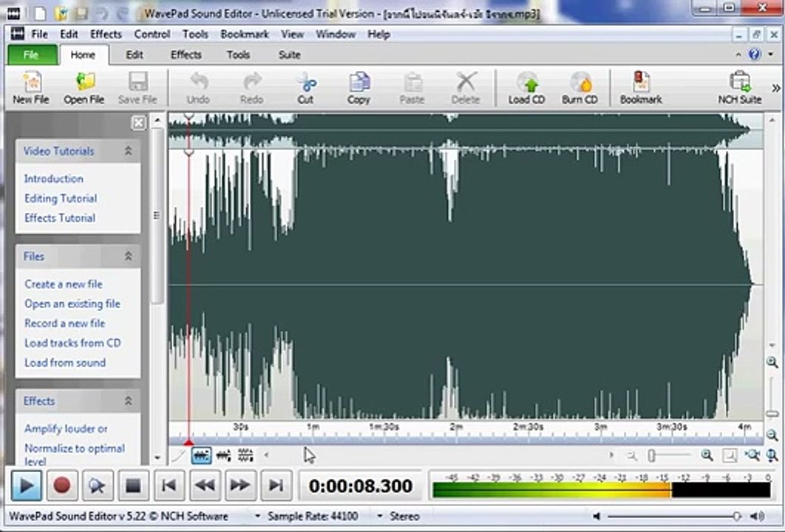Open the Control menu

point(152,34)
